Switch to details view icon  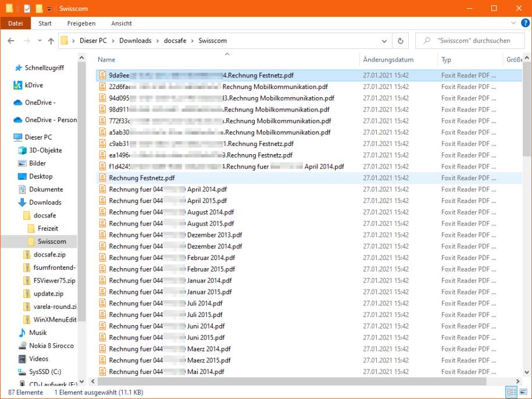tap(511, 392)
